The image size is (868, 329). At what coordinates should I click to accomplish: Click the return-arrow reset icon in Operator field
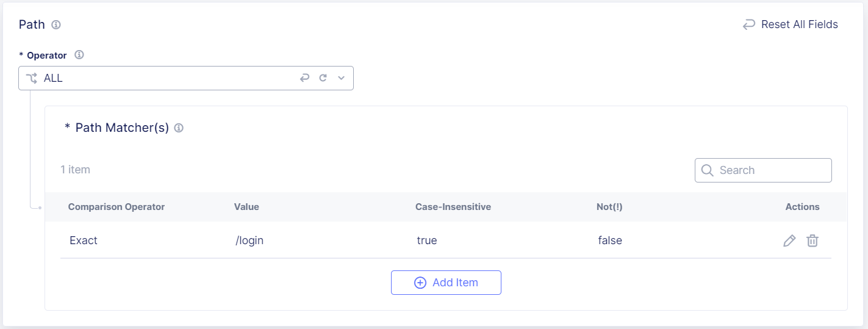pyautogui.click(x=304, y=78)
